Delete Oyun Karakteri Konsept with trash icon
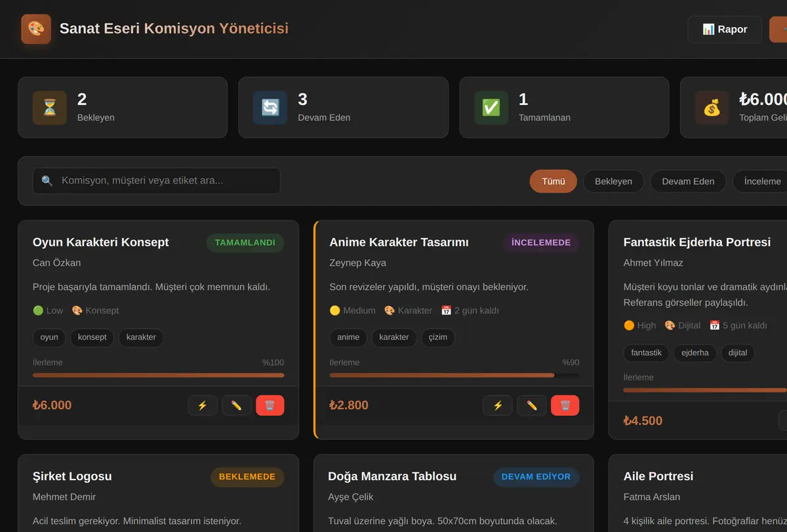This screenshot has width=787, height=532. click(270, 405)
